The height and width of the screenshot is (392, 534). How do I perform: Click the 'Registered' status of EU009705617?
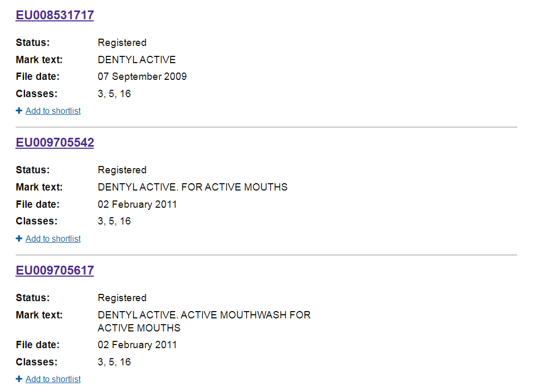point(122,298)
